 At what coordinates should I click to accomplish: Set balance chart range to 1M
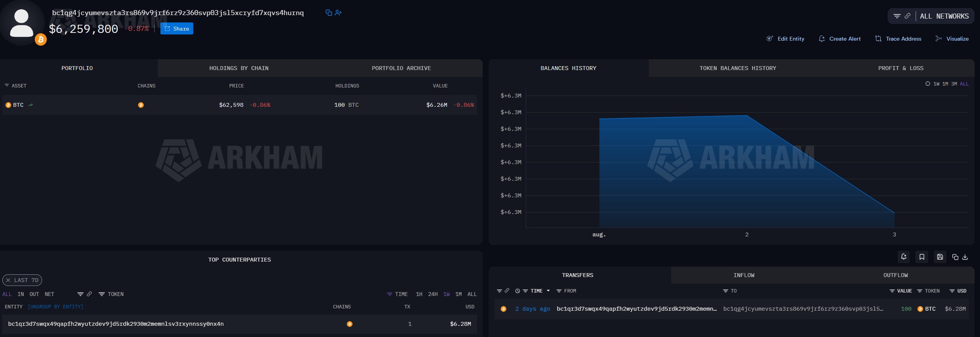click(945, 84)
